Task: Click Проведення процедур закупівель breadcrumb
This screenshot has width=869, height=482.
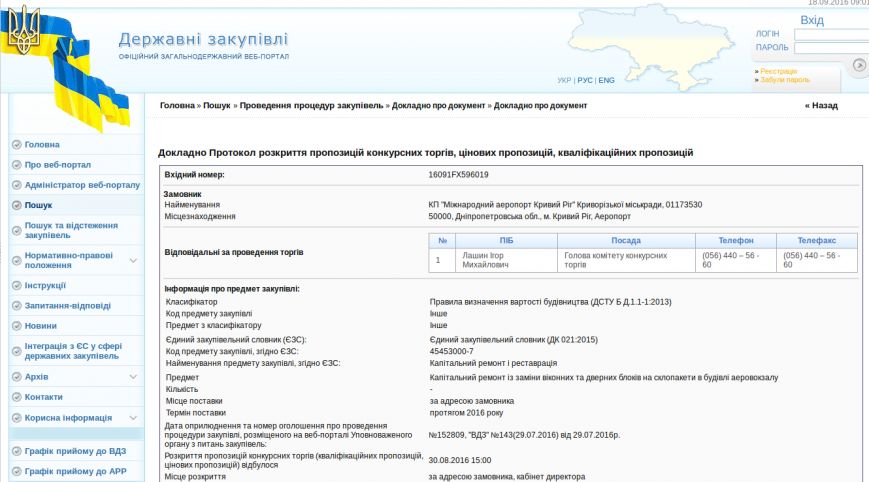Action: (x=311, y=105)
